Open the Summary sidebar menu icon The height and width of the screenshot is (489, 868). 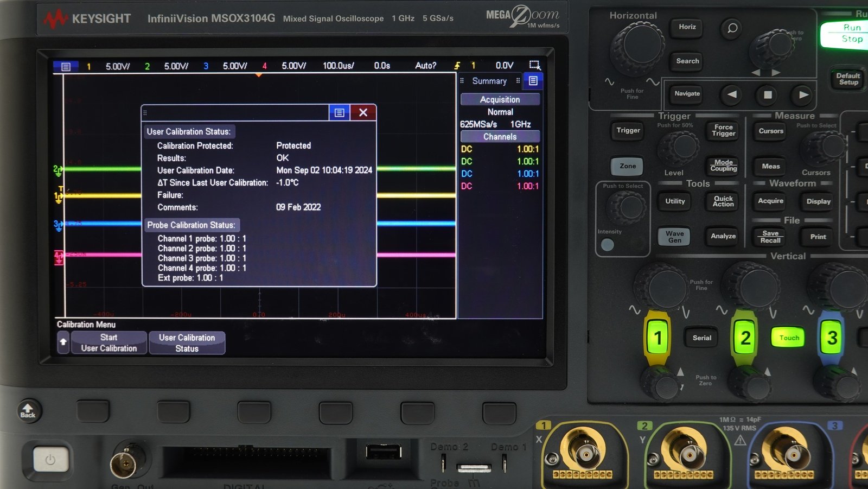(533, 81)
